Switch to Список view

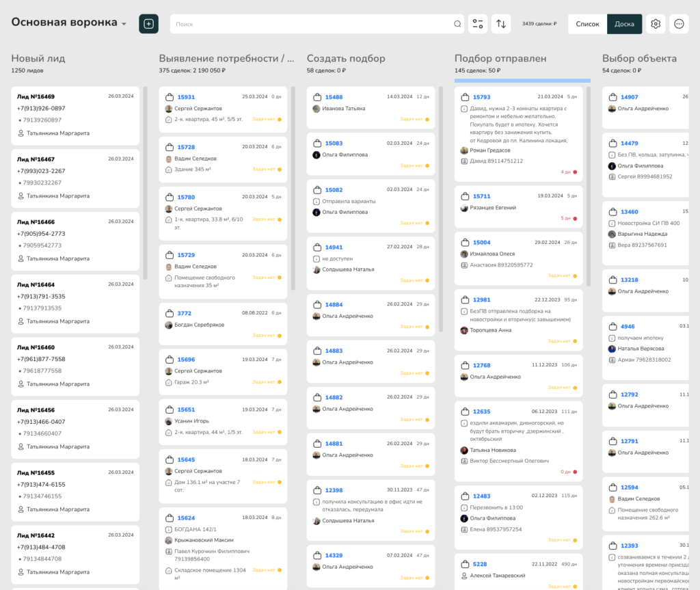tap(587, 24)
